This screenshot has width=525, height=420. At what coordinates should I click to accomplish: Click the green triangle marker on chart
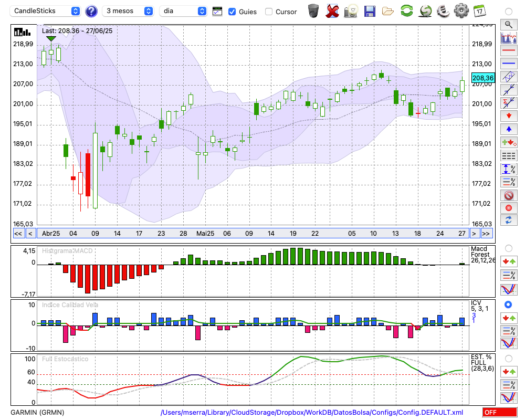coord(51,39)
